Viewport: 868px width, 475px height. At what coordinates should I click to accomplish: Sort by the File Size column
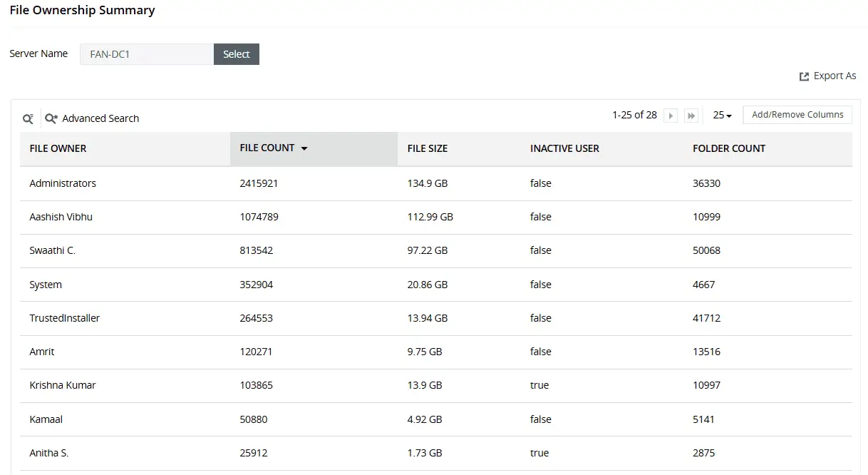(428, 148)
